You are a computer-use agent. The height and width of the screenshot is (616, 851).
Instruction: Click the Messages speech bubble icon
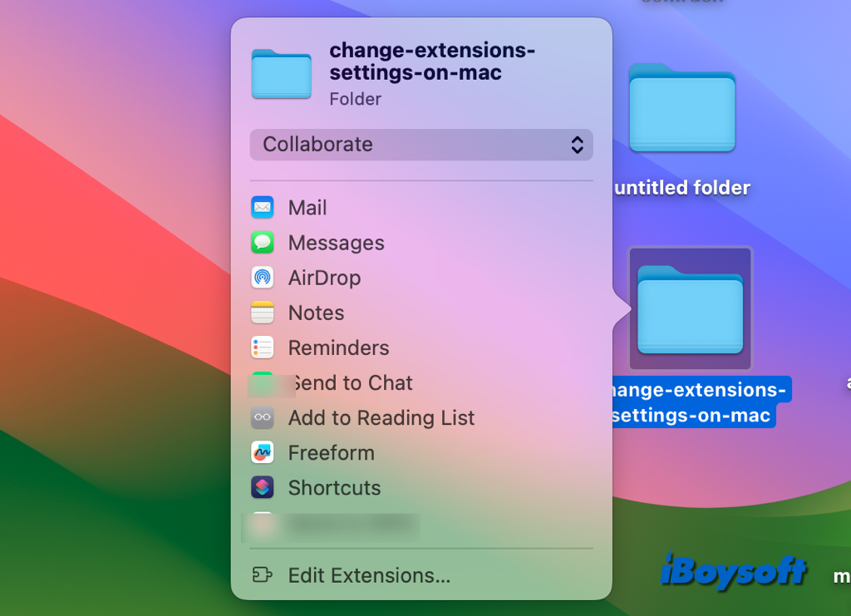coord(263,243)
